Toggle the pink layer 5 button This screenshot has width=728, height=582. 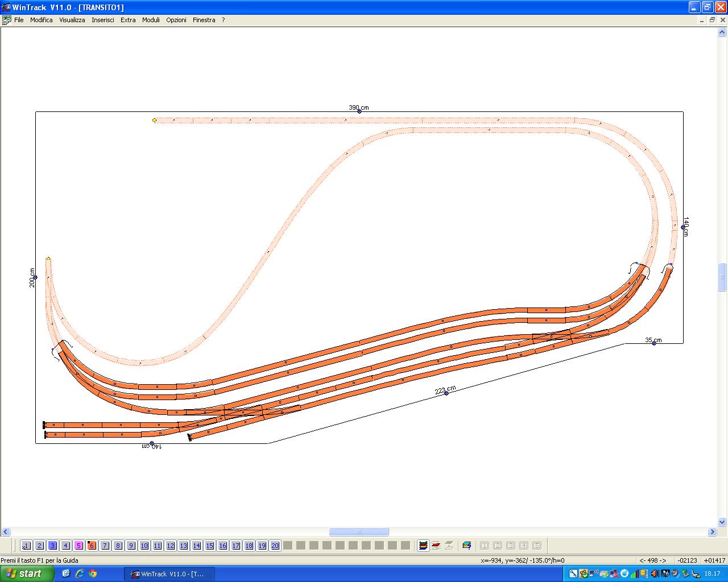78,546
